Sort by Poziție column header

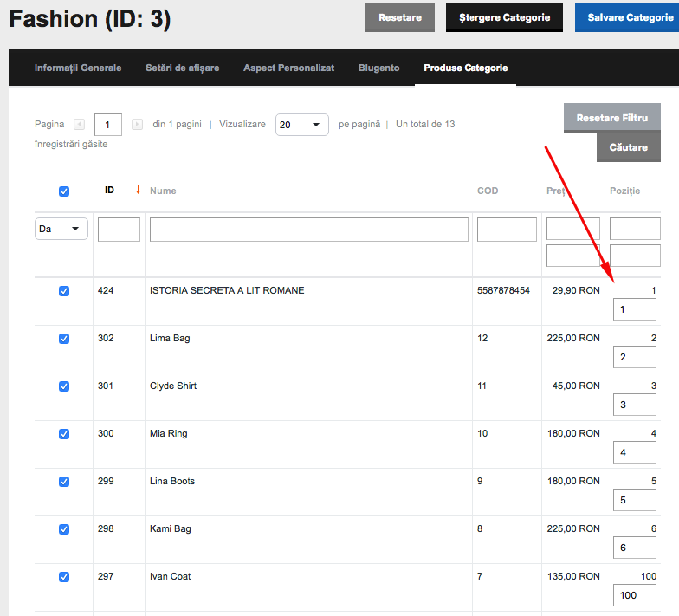pos(625,191)
